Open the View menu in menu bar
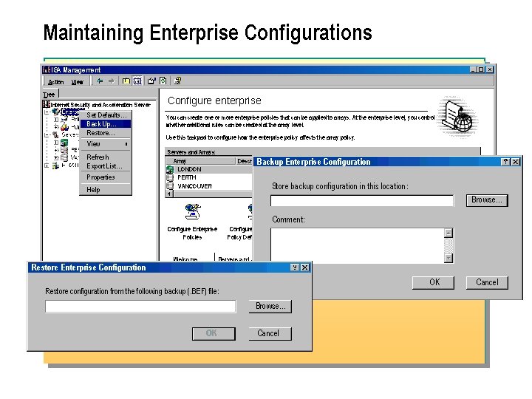Viewport: 532px width, 399px height. (78, 82)
